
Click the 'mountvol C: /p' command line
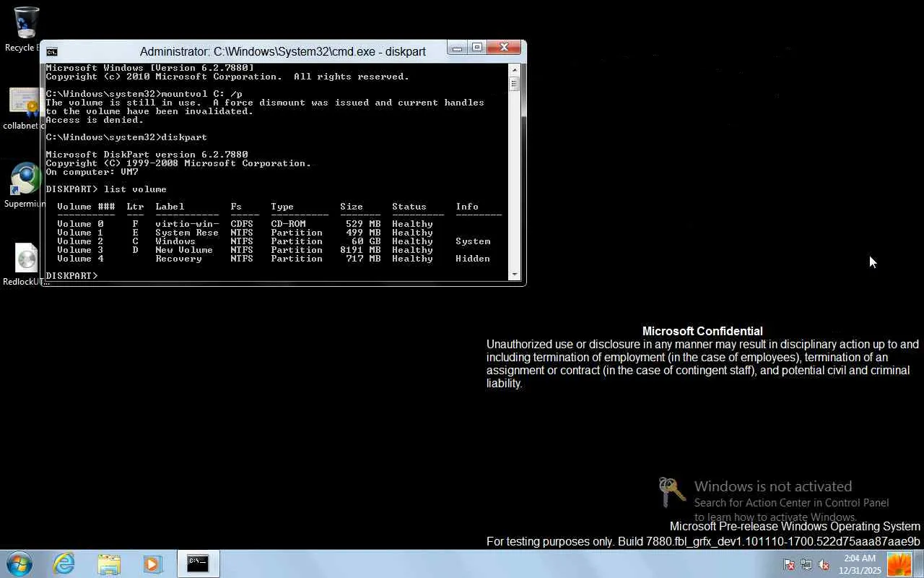144,94
